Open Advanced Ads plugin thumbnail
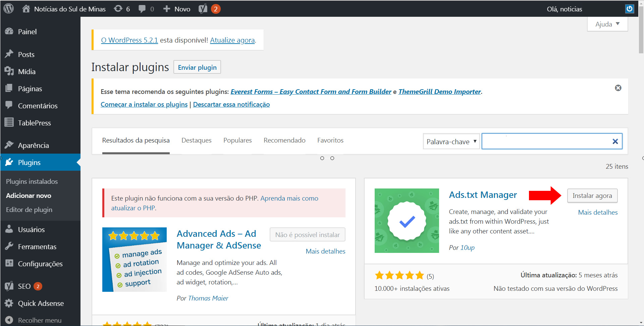The image size is (644, 326). click(135, 260)
